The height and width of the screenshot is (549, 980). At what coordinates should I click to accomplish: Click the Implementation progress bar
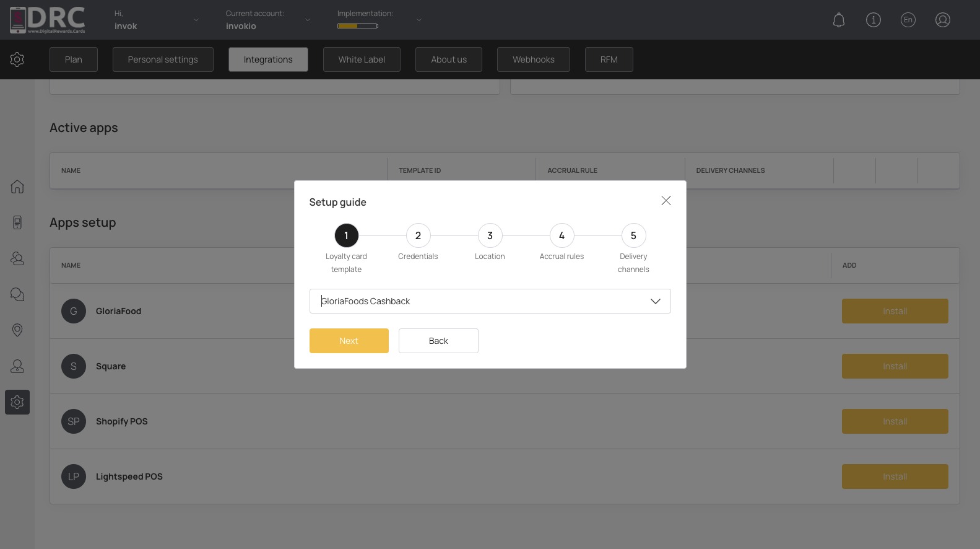pos(357,26)
